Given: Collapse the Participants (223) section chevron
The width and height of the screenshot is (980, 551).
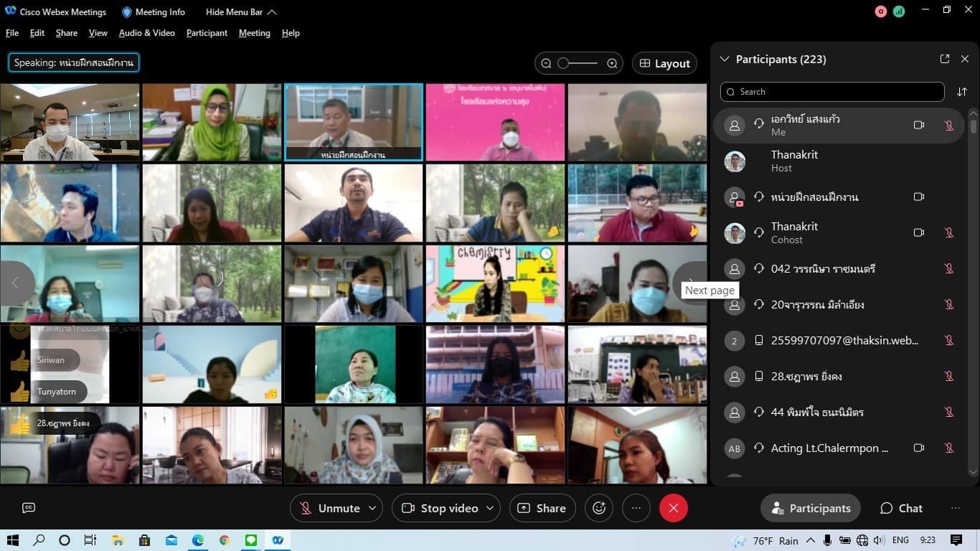Looking at the screenshot, I should coord(724,60).
